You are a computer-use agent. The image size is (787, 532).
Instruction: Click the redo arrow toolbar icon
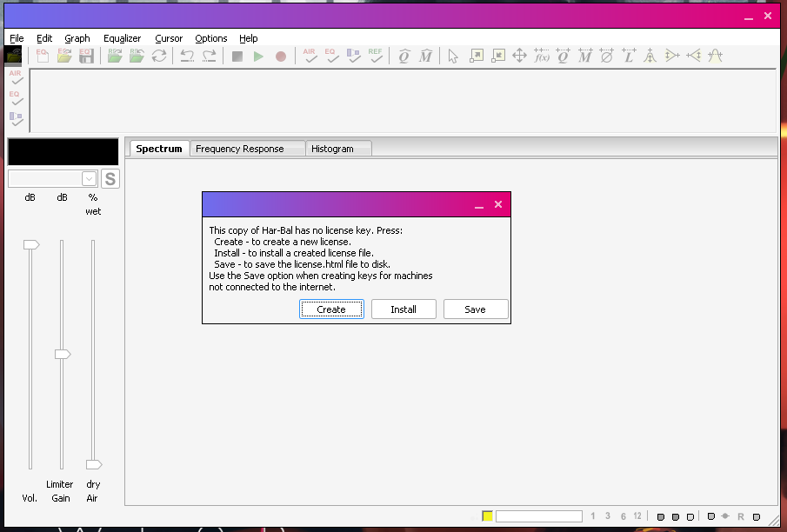(210, 56)
